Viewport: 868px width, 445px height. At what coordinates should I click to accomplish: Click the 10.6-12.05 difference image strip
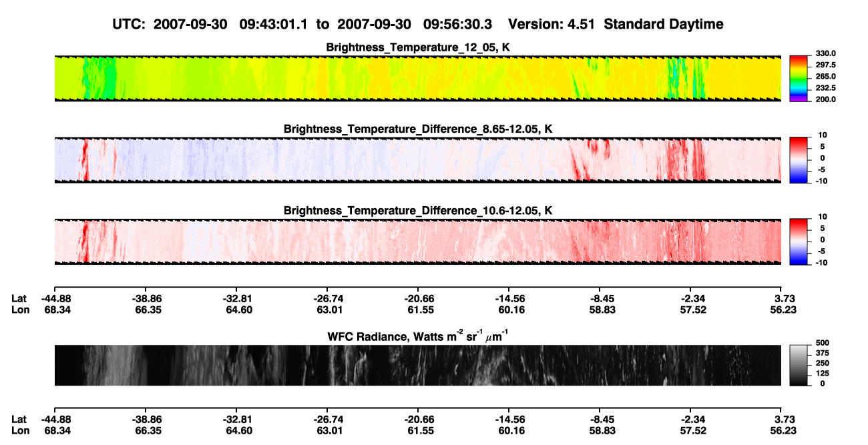click(x=417, y=242)
